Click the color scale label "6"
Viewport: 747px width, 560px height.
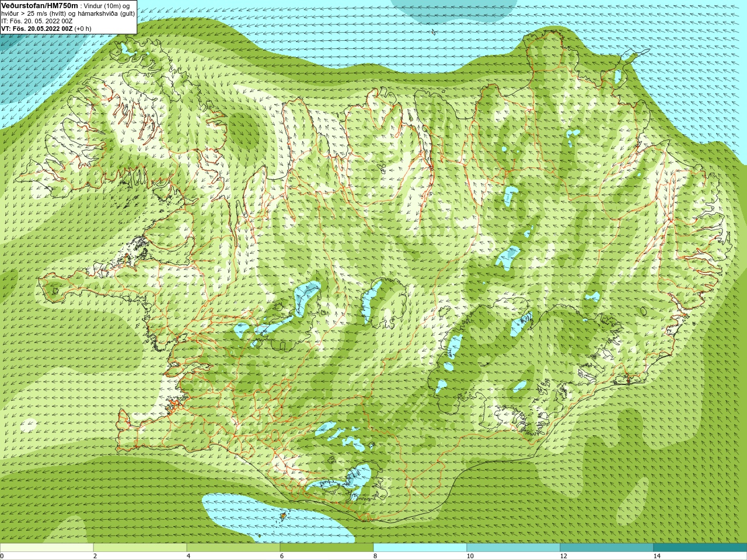click(x=282, y=556)
